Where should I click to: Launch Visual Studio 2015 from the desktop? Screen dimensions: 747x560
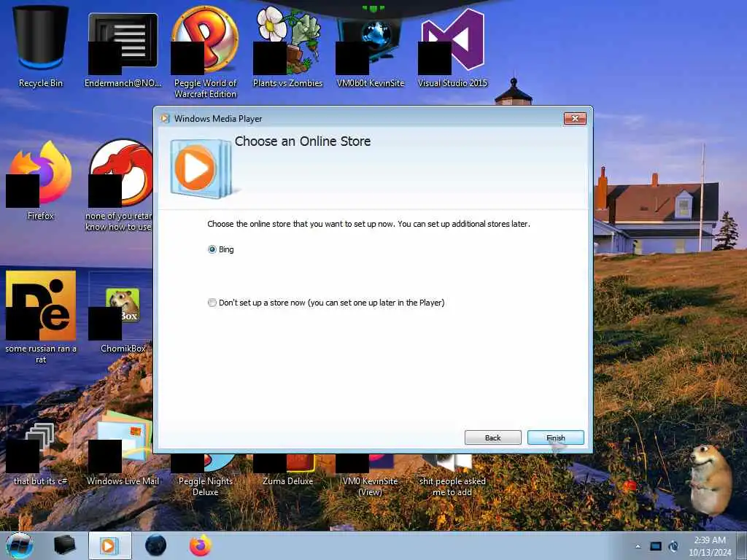click(452, 47)
